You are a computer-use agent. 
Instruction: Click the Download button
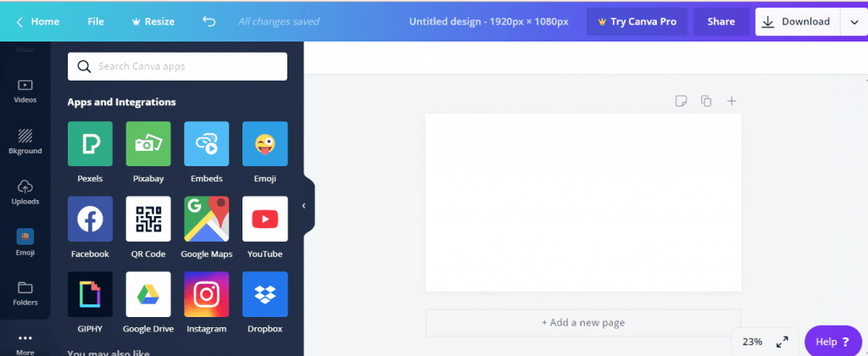(798, 21)
